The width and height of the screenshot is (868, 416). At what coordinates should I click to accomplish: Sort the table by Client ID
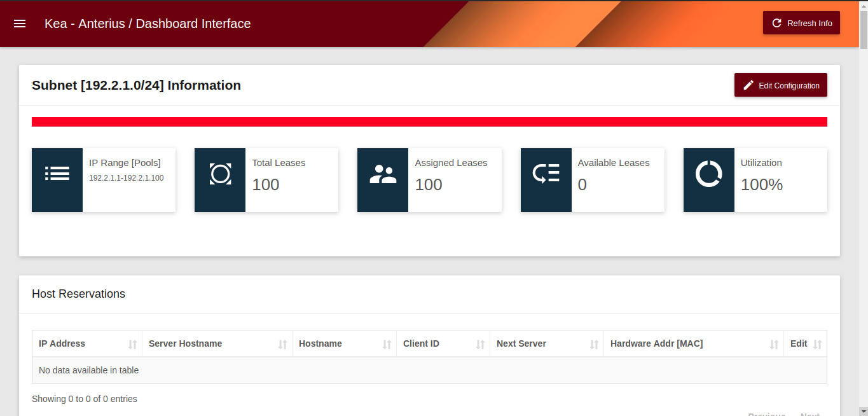point(443,343)
